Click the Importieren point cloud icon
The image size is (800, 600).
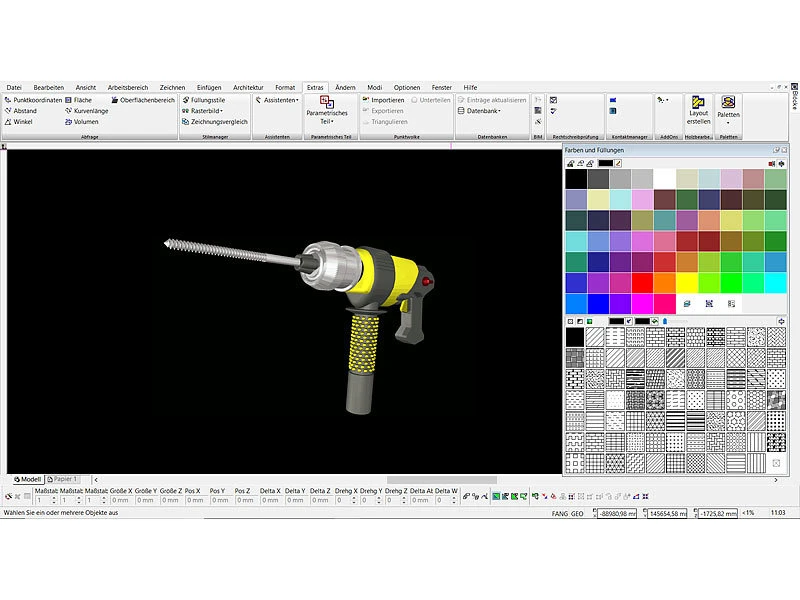(x=386, y=100)
